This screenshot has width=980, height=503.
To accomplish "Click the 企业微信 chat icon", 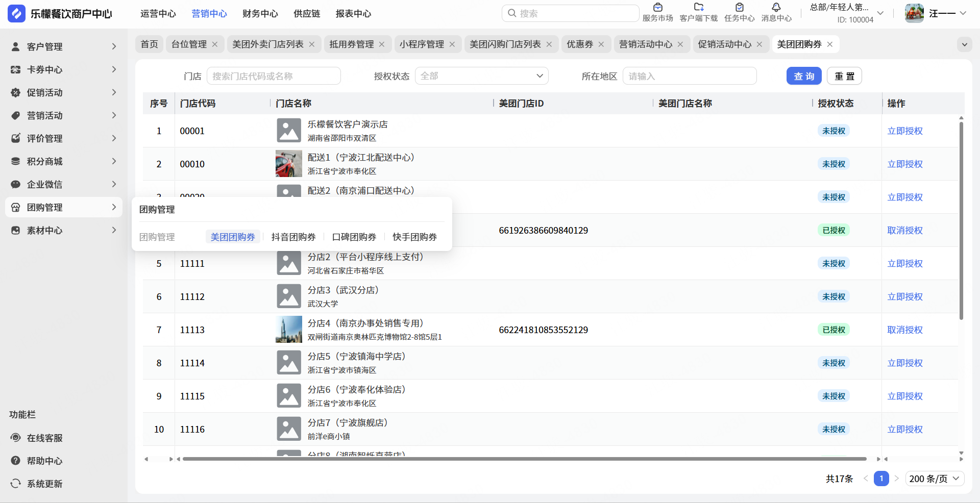I will pyautogui.click(x=16, y=184).
